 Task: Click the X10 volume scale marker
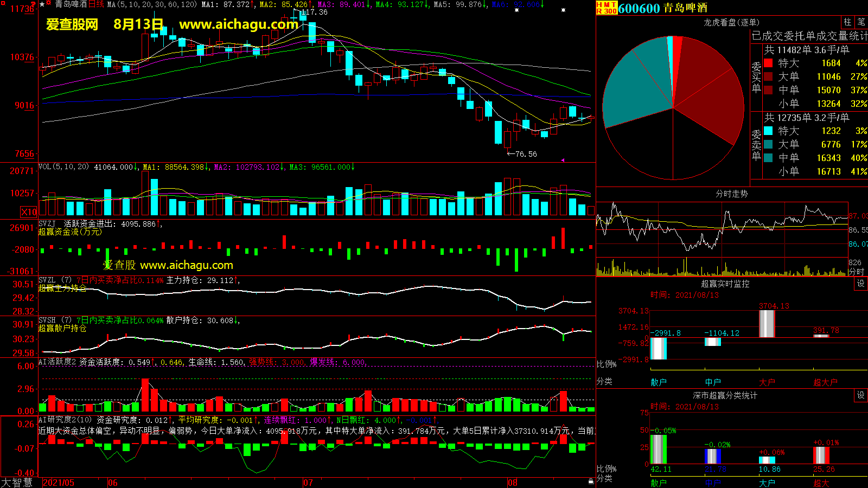coord(29,212)
